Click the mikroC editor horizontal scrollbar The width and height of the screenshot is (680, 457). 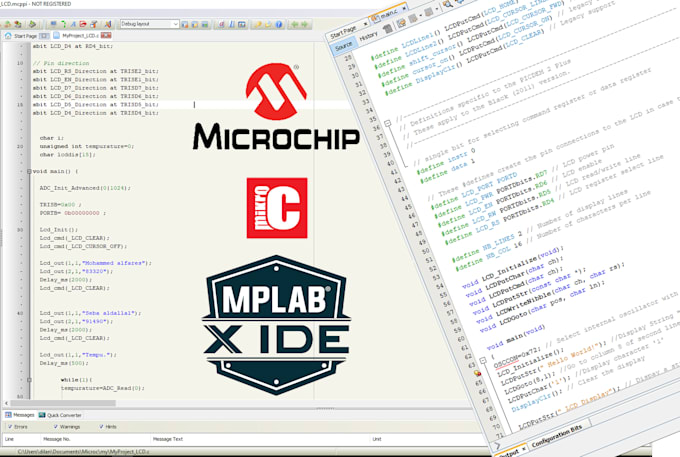click(x=63, y=403)
